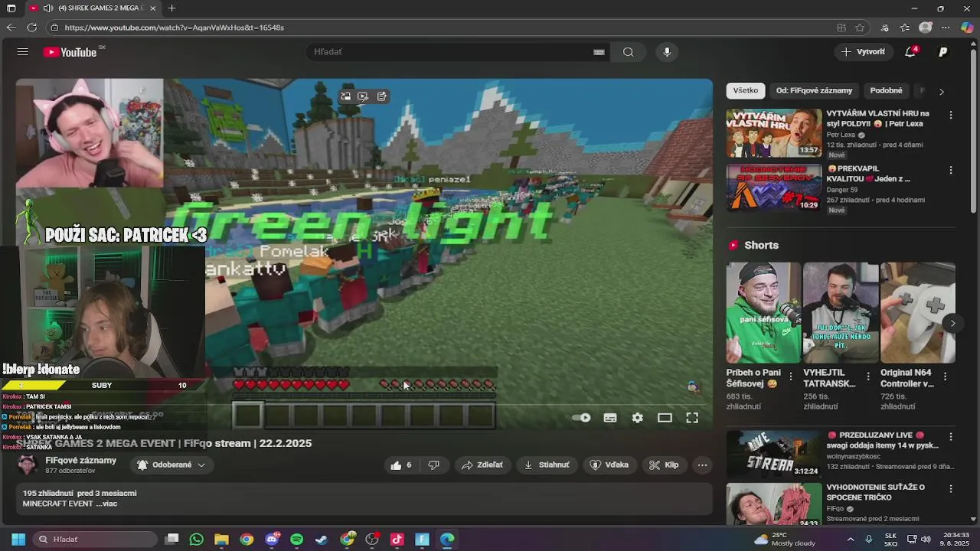Click the Vďaka thanks button
Image resolution: width=980 pixels, height=551 pixels.
[x=609, y=465]
